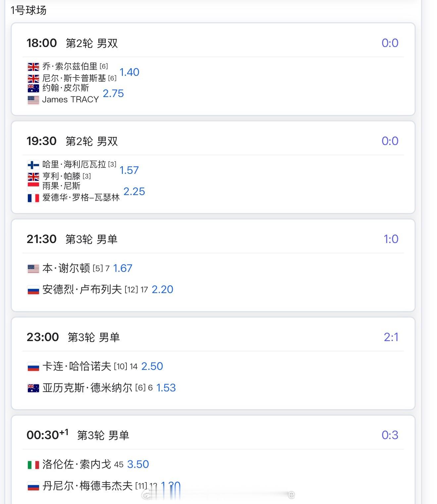Click the Finnish flag beside 哈里·海利厄瓦拉
437x504 pixels.
pos(33,165)
